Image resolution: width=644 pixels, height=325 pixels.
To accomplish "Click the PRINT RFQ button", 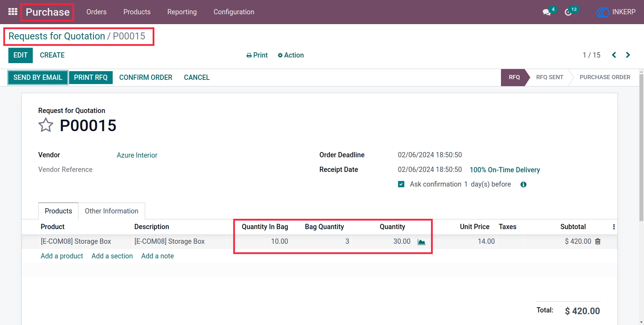I will click(91, 77).
